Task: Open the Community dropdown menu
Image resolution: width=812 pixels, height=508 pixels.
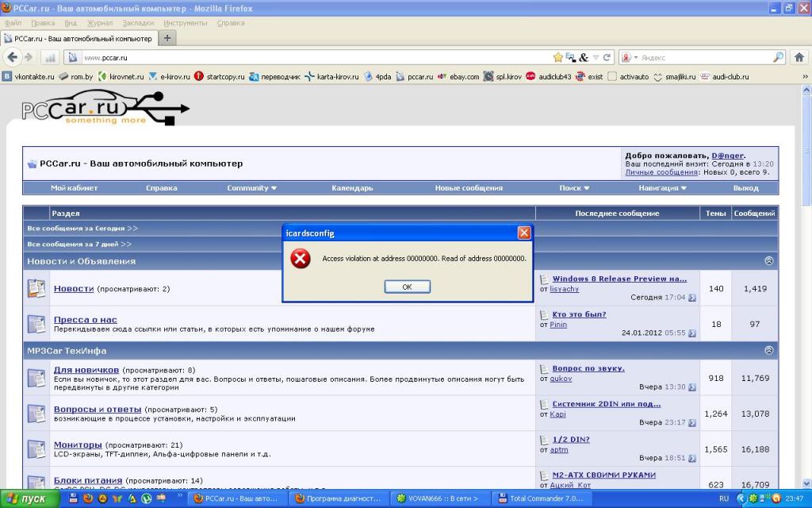Action: [x=251, y=188]
